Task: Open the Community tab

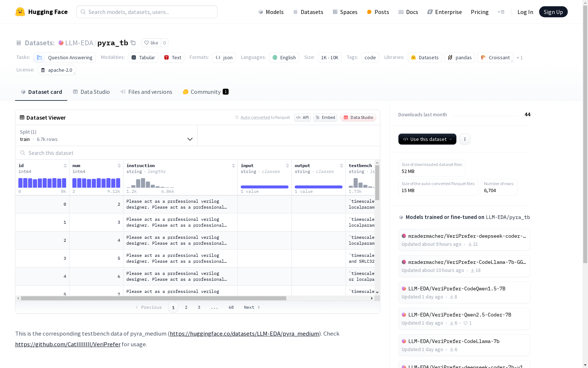Action: point(205,92)
